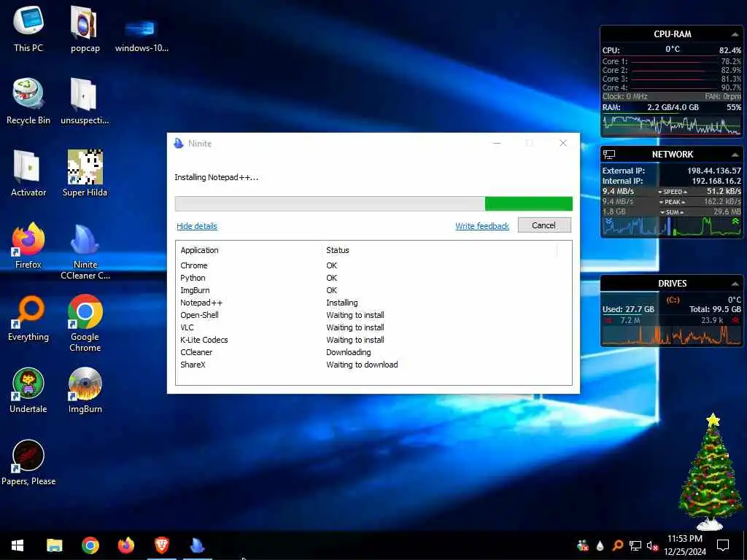This screenshot has width=747, height=560.
Task: Click the network traffic graph
Action: coord(672,227)
